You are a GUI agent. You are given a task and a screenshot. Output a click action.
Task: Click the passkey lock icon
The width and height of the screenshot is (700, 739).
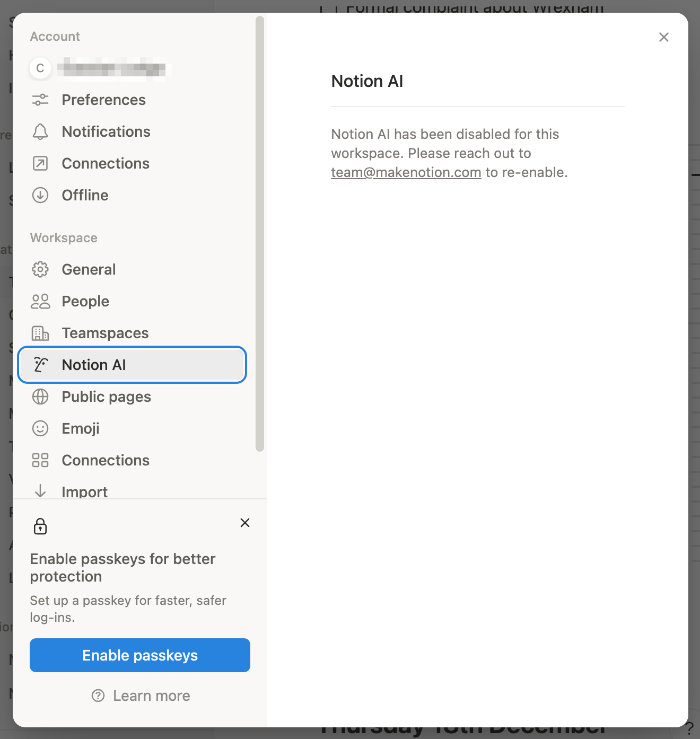[40, 526]
